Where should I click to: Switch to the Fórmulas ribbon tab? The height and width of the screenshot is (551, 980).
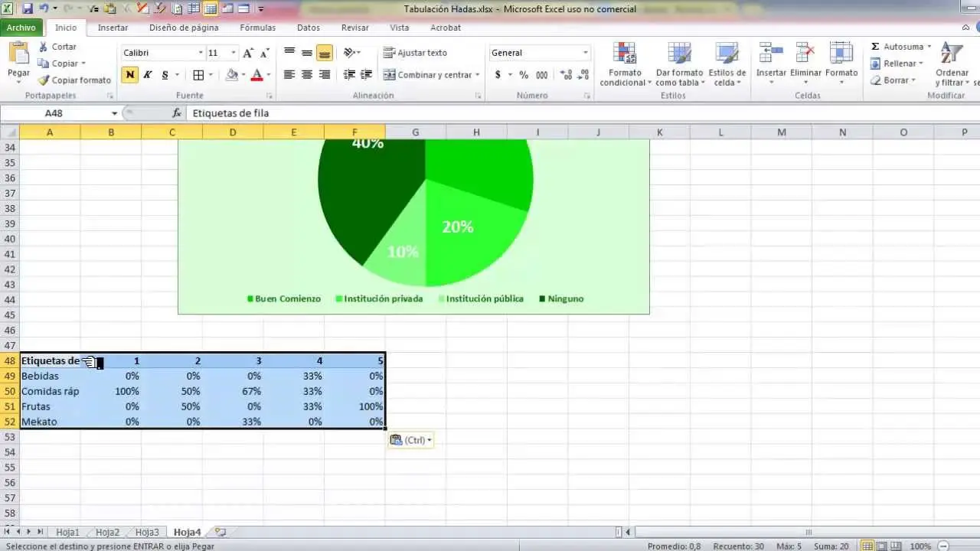(257, 28)
